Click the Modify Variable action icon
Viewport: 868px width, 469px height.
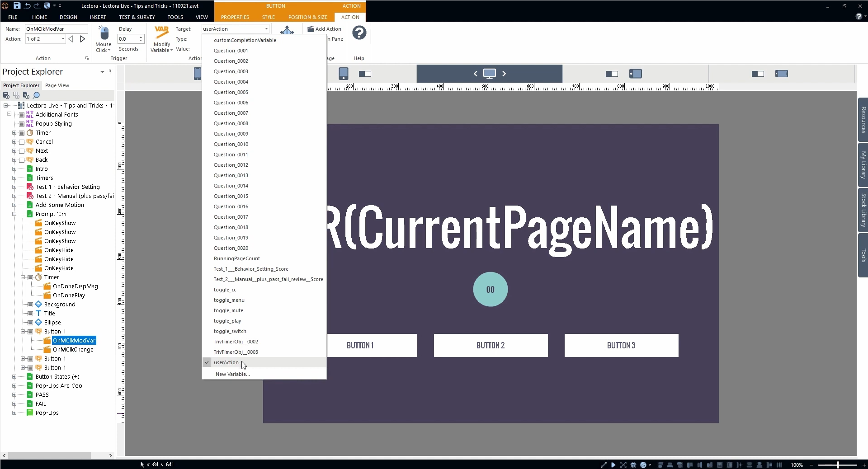pyautogui.click(x=161, y=33)
